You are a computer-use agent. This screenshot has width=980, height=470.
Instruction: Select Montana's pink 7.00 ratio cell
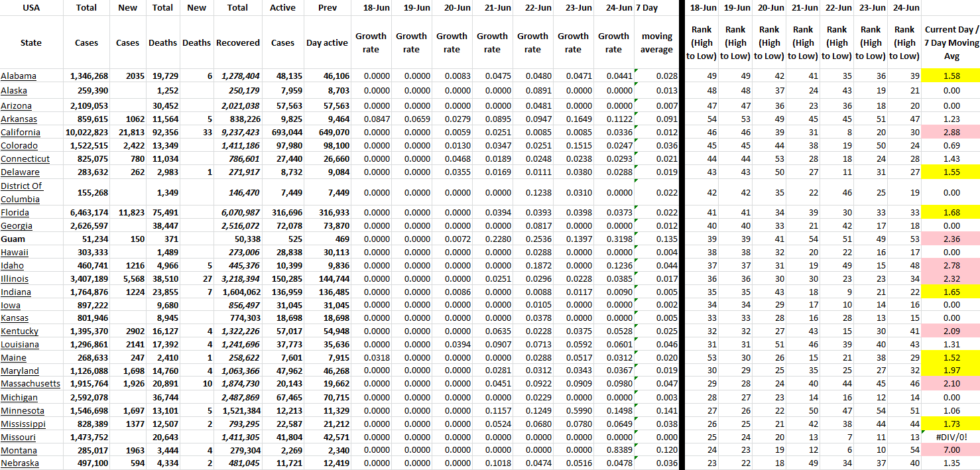tap(950, 450)
